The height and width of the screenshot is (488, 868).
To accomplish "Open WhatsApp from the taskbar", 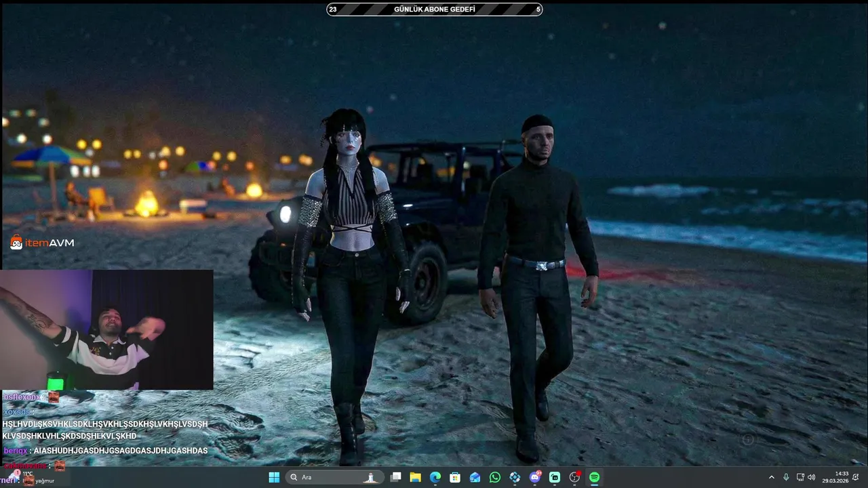I will [495, 477].
